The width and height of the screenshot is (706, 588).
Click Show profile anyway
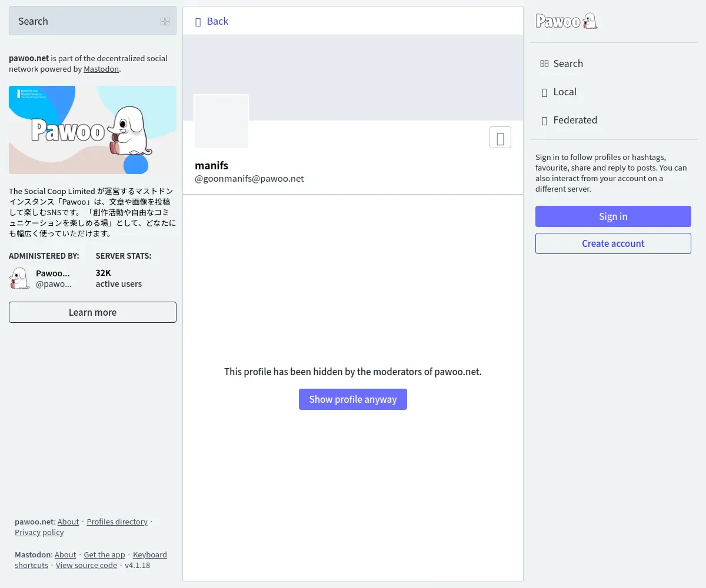point(353,399)
